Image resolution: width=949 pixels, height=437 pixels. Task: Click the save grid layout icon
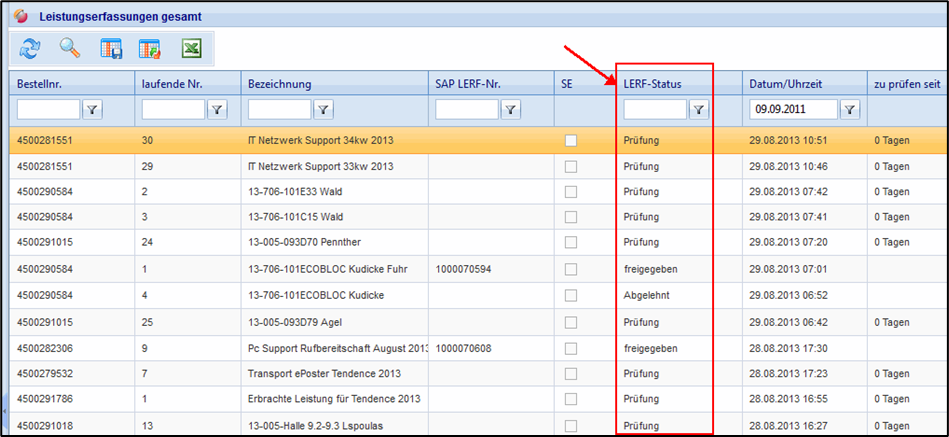(111, 48)
